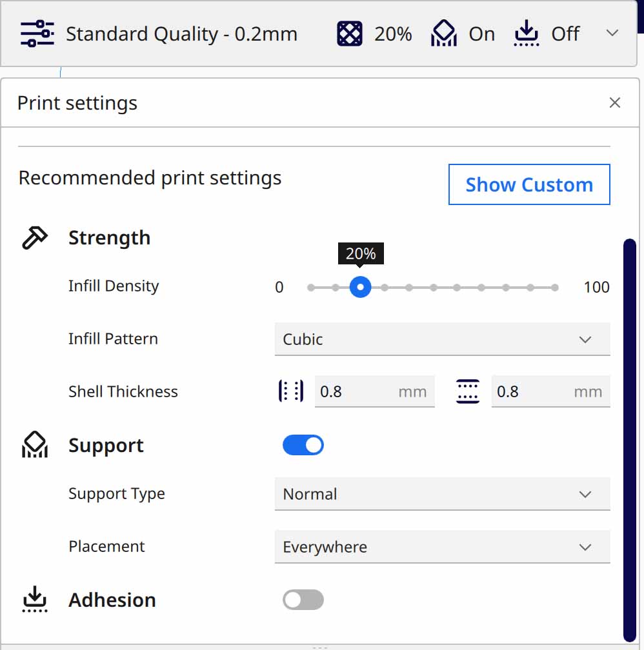This screenshot has width=644, height=650.
Task: Click the Adhesion section icon
Action: [35, 600]
